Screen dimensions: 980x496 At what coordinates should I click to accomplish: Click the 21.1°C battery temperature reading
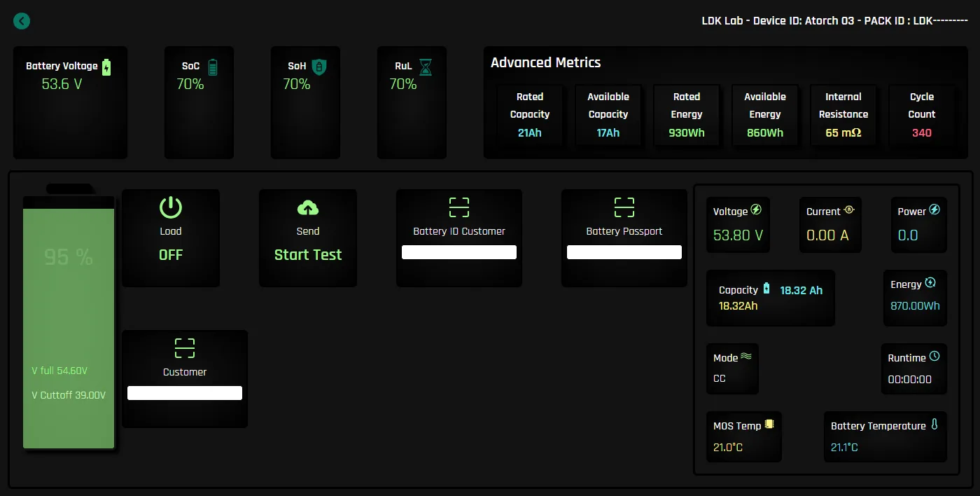tap(844, 447)
